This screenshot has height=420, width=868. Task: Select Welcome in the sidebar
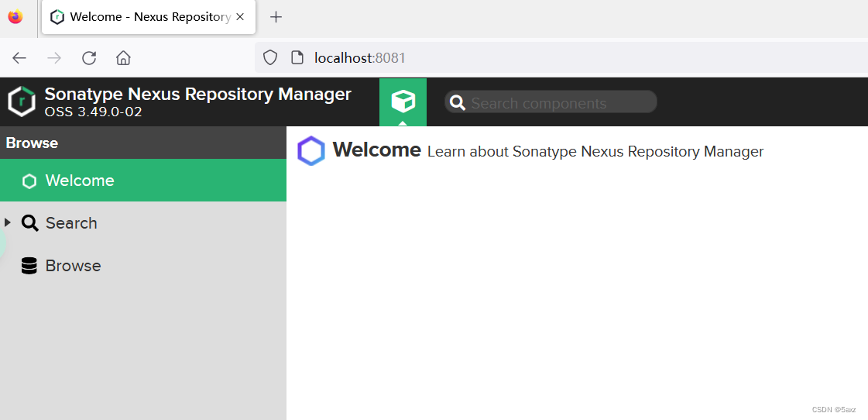pyautogui.click(x=142, y=181)
